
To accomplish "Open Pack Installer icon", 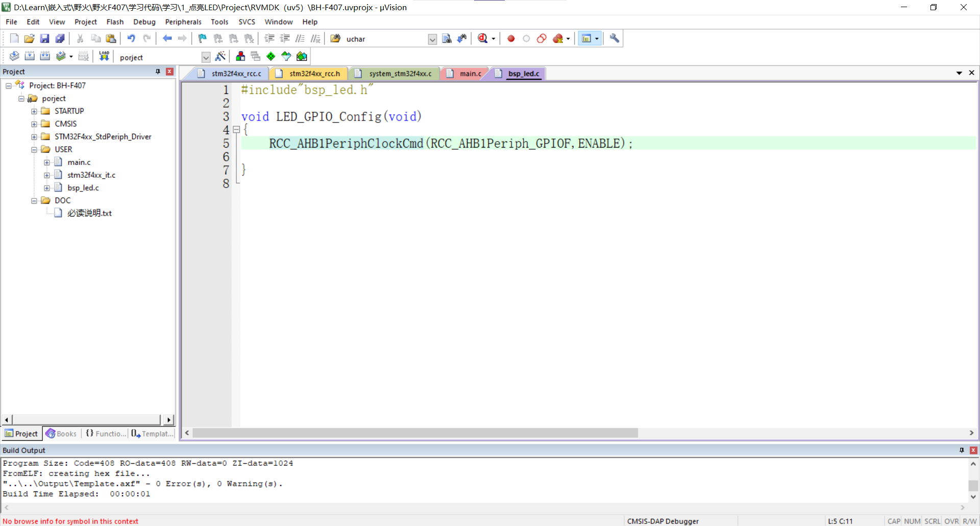I will pos(302,56).
